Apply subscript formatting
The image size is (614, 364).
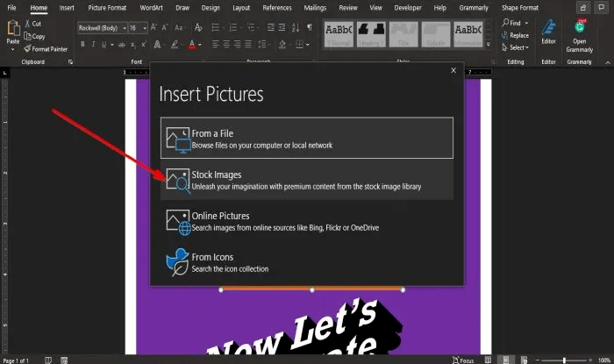(133, 45)
